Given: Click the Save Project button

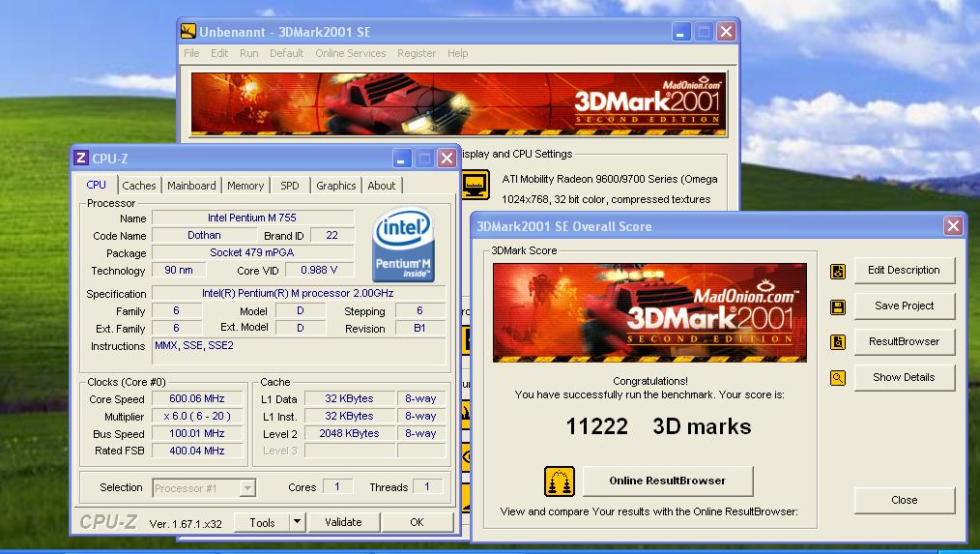Looking at the screenshot, I should [x=904, y=306].
